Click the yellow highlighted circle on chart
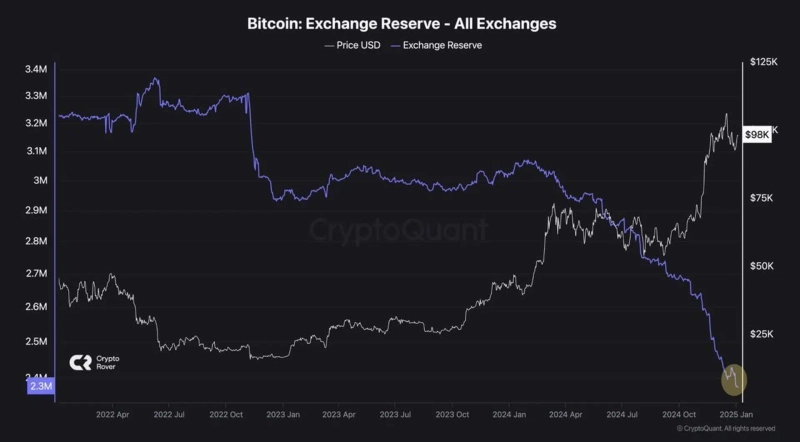The image size is (800, 442). pyautogui.click(x=734, y=378)
